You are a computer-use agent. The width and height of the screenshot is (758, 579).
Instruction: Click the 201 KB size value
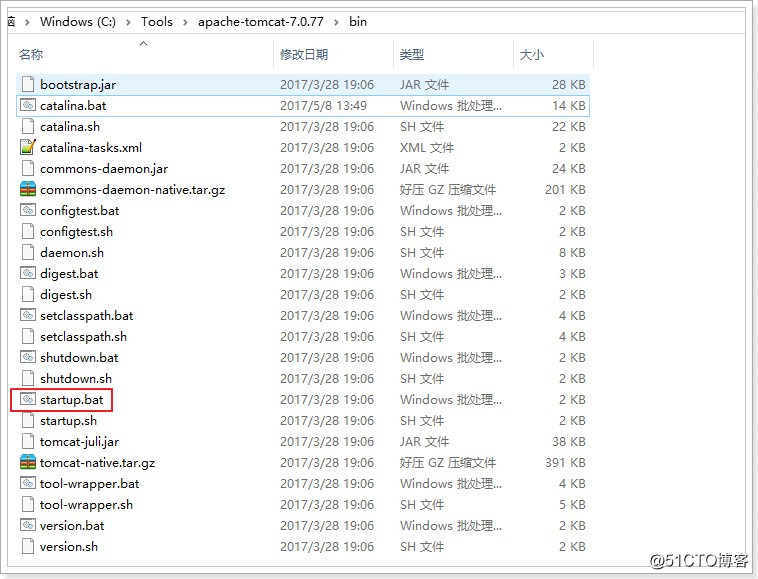[565, 189]
